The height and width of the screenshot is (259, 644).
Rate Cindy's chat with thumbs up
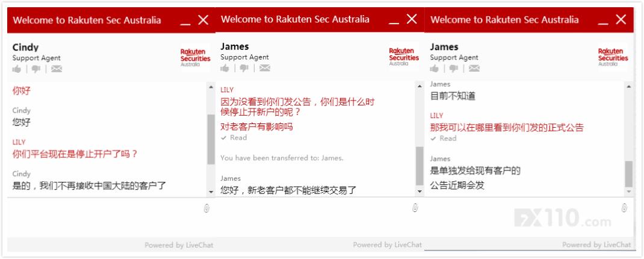17,69
